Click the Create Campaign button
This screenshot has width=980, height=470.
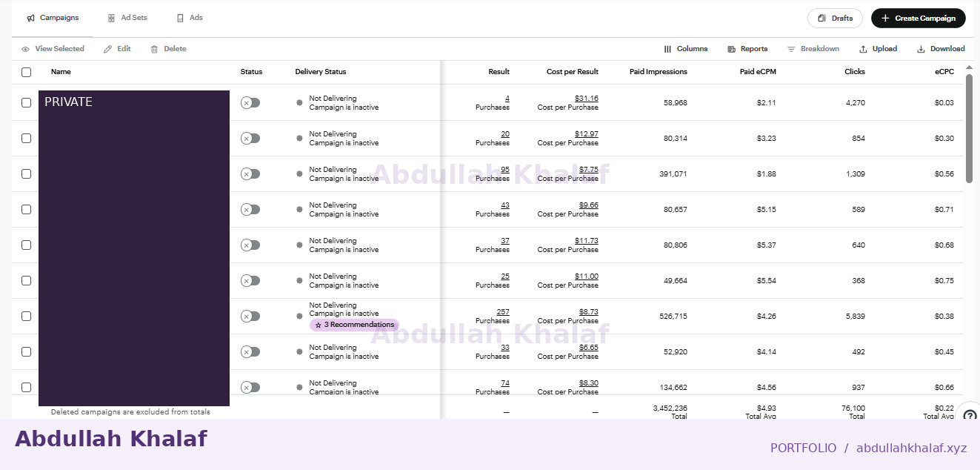coord(919,18)
